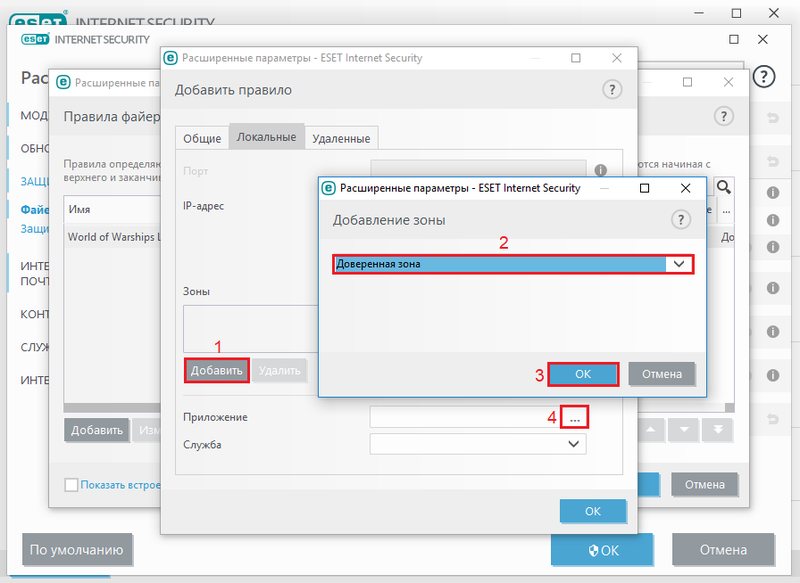The height and width of the screenshot is (583, 800).
Task: Click the move-to-bottom double arrow button
Action: click(717, 430)
